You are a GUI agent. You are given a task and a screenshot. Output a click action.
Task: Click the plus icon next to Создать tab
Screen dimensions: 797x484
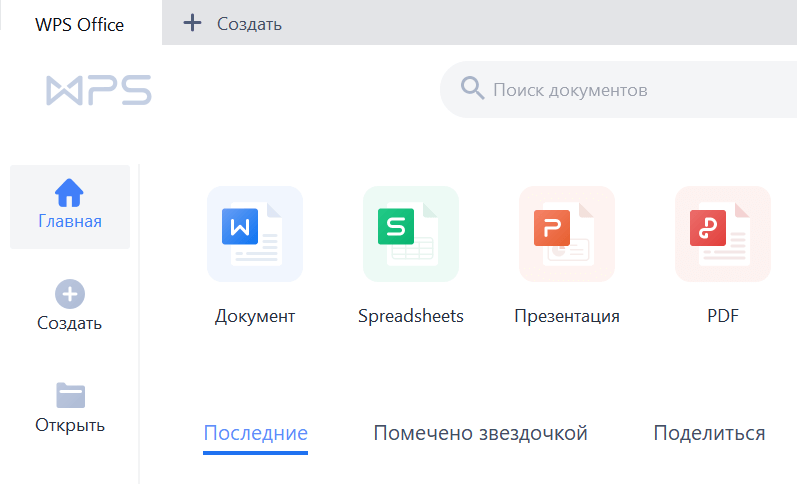(192, 23)
